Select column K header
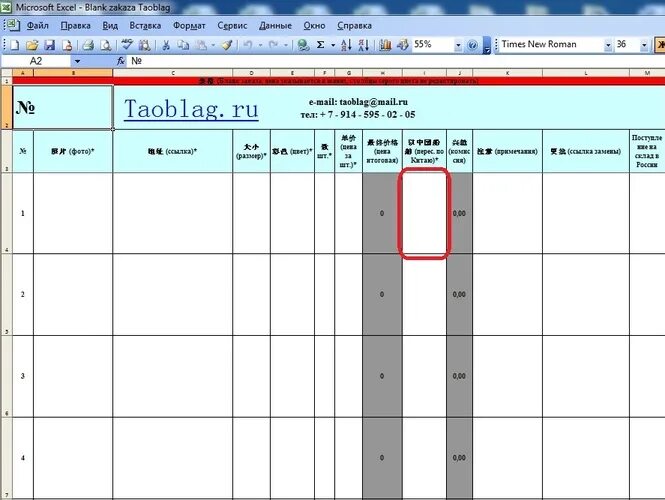The height and width of the screenshot is (500, 665). [x=508, y=73]
